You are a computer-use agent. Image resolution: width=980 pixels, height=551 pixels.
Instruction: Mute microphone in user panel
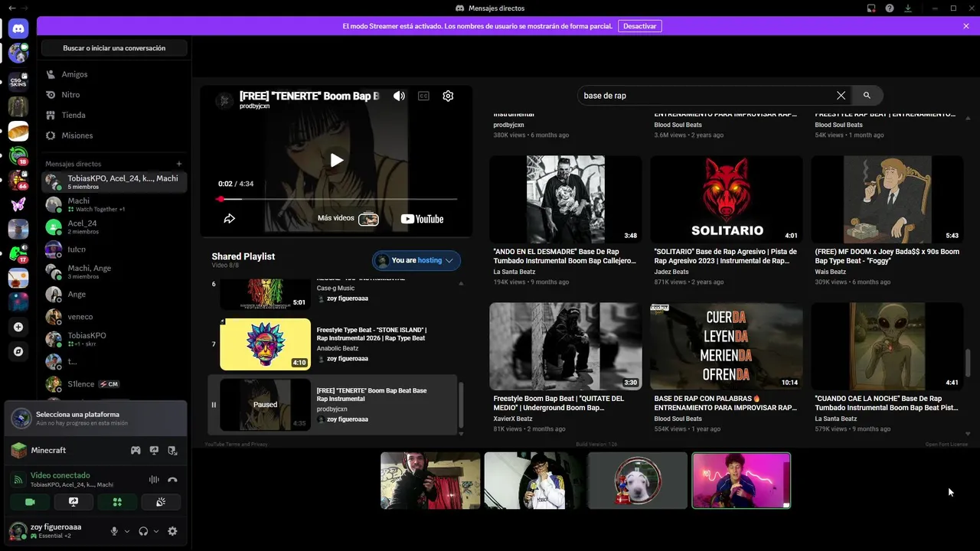[x=115, y=531]
